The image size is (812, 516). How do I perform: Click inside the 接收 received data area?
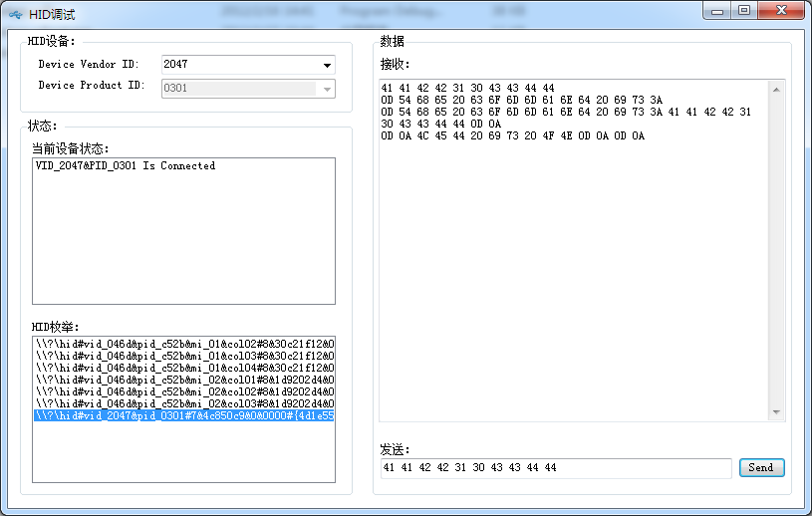coord(573,279)
